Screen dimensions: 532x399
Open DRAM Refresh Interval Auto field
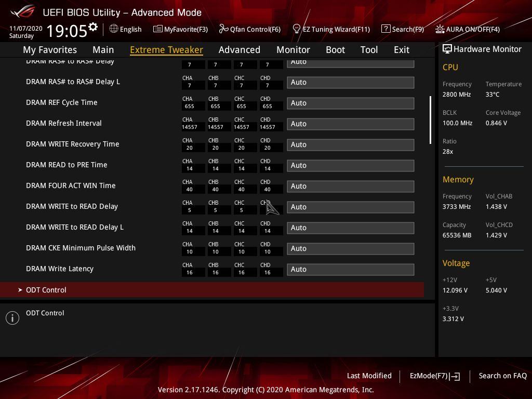(351, 124)
